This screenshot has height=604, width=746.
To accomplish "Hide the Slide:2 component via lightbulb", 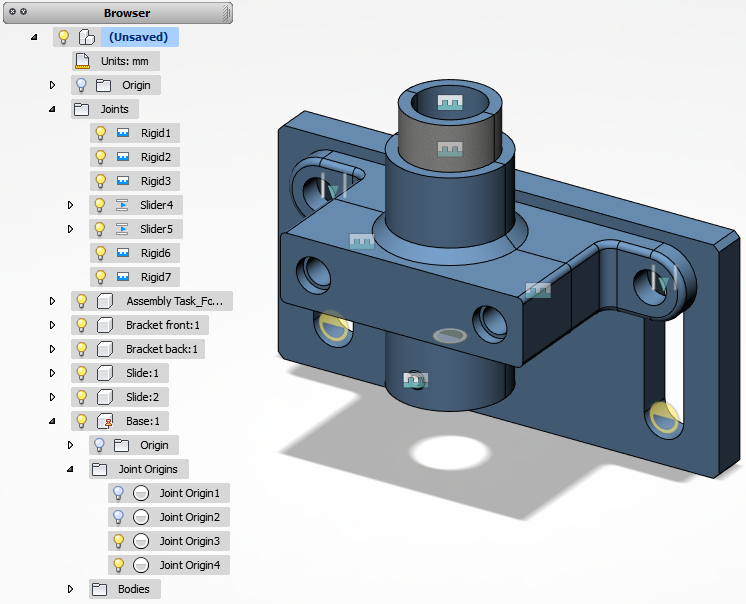I will tap(82, 397).
